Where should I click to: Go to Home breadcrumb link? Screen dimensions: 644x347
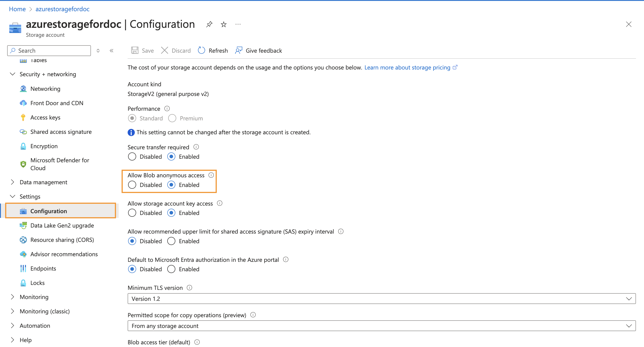click(x=17, y=9)
